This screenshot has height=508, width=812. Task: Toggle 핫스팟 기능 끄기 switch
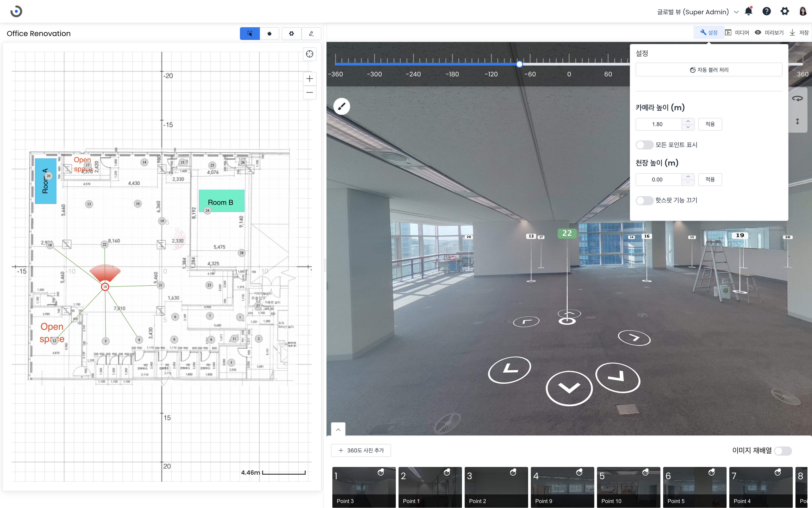(x=644, y=200)
